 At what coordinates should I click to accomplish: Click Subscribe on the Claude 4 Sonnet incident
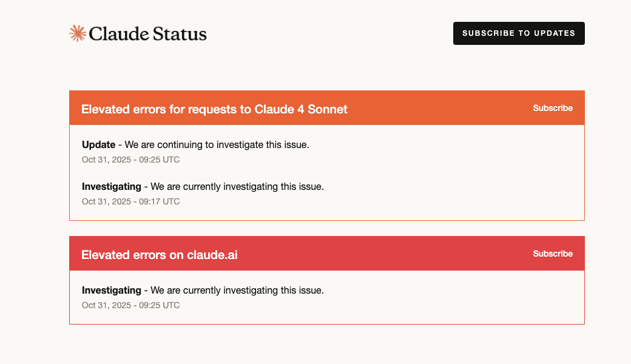pos(553,108)
